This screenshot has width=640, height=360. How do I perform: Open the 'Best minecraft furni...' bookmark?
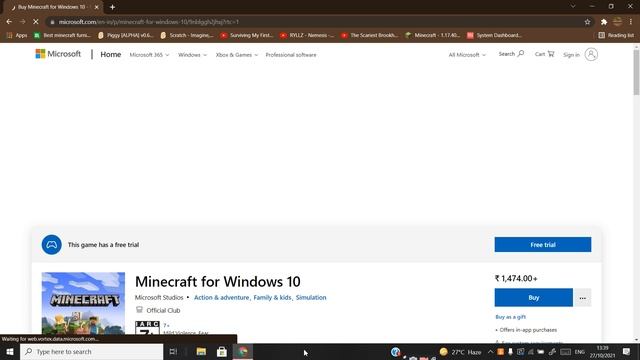point(62,35)
